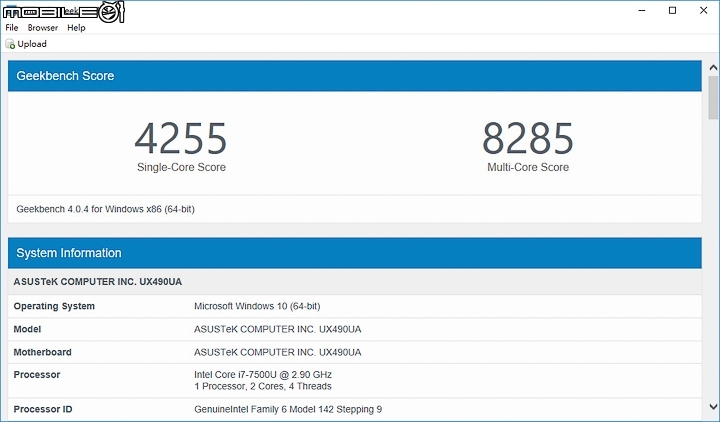Minimize the Geekbench window
This screenshot has height=422, width=720.
642,11
